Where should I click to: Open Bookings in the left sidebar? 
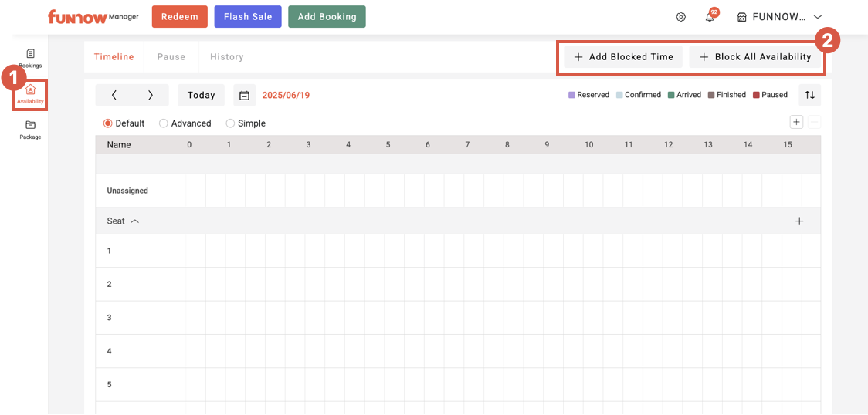point(30,58)
